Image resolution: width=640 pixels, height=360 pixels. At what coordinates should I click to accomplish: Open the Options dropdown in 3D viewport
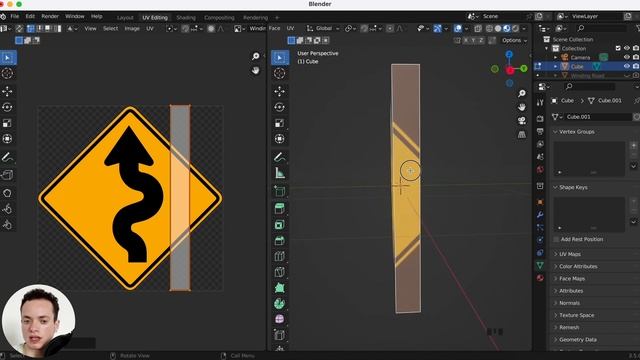click(x=514, y=40)
